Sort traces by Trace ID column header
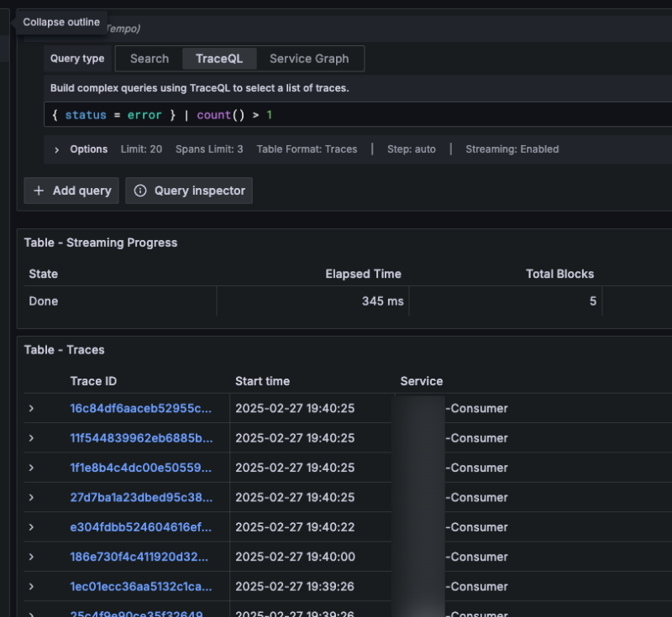Screen dimensions: 672x617 [x=93, y=381]
